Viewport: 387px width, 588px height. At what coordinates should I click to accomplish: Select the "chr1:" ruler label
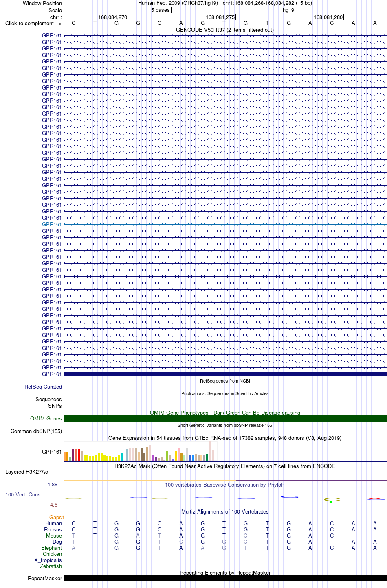coord(56,17)
